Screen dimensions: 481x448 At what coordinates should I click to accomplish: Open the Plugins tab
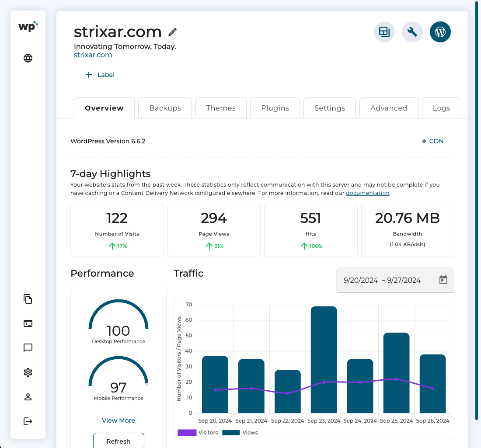click(275, 108)
